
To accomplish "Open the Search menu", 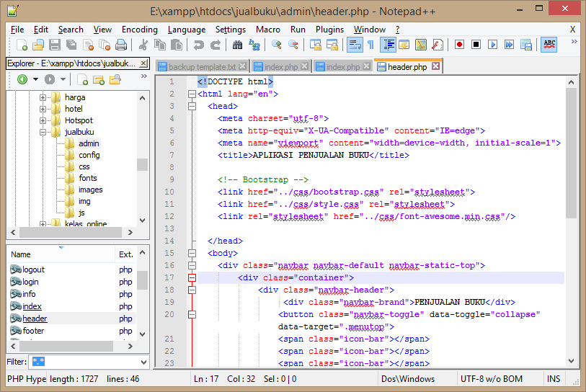I will [71, 30].
